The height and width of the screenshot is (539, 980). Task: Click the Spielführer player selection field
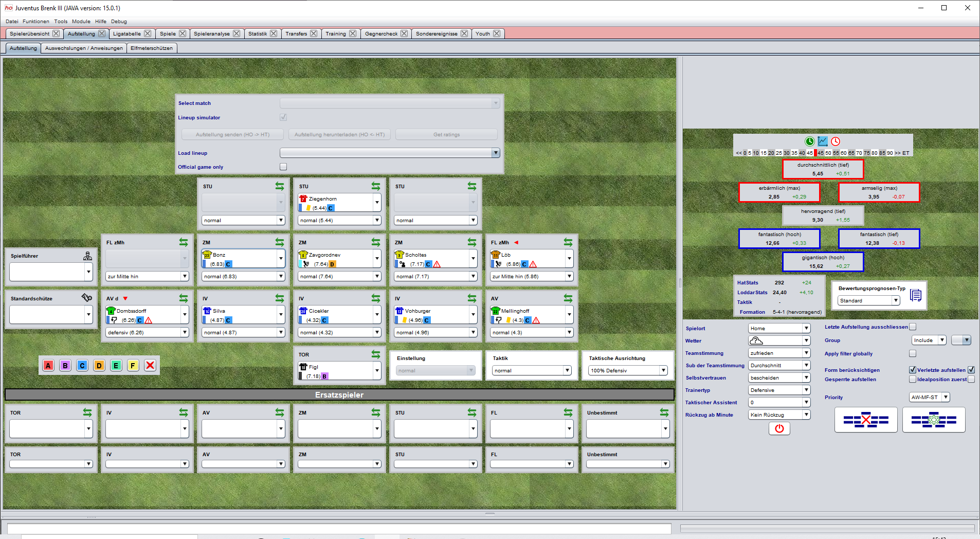click(x=50, y=272)
